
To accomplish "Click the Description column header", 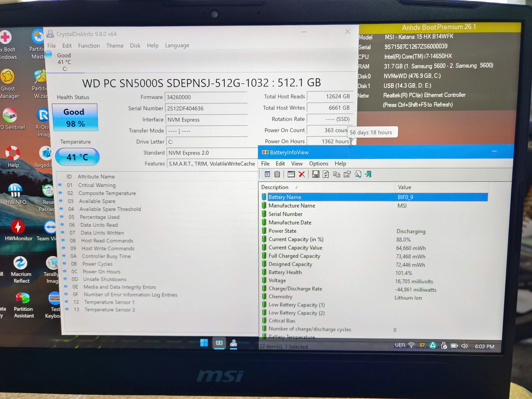I will 327,187.
